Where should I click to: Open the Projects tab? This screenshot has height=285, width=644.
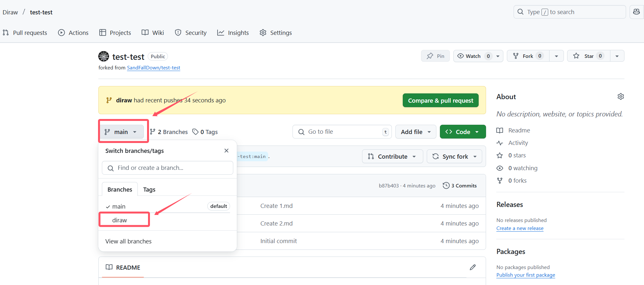[x=115, y=33]
